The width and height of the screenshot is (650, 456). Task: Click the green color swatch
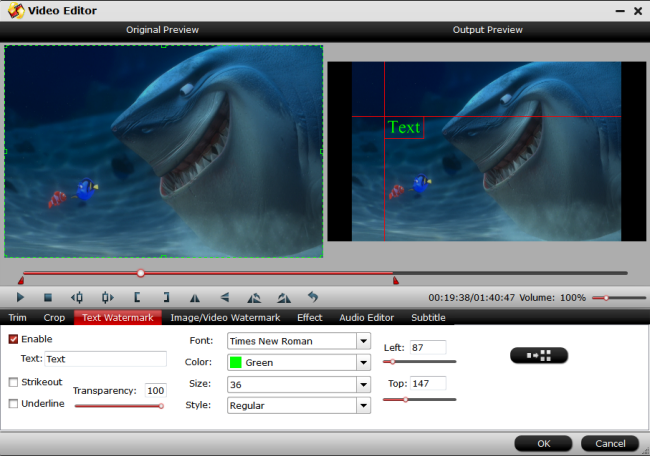236,362
